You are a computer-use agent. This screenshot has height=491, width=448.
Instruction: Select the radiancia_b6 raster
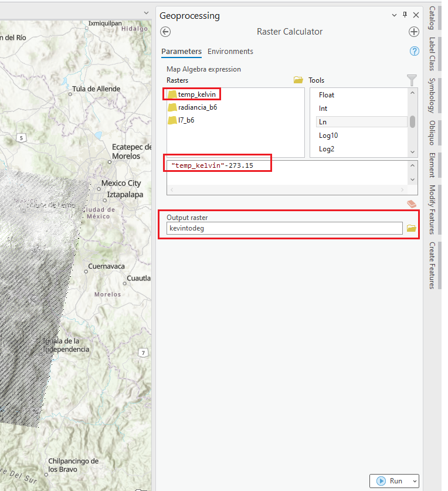[197, 107]
